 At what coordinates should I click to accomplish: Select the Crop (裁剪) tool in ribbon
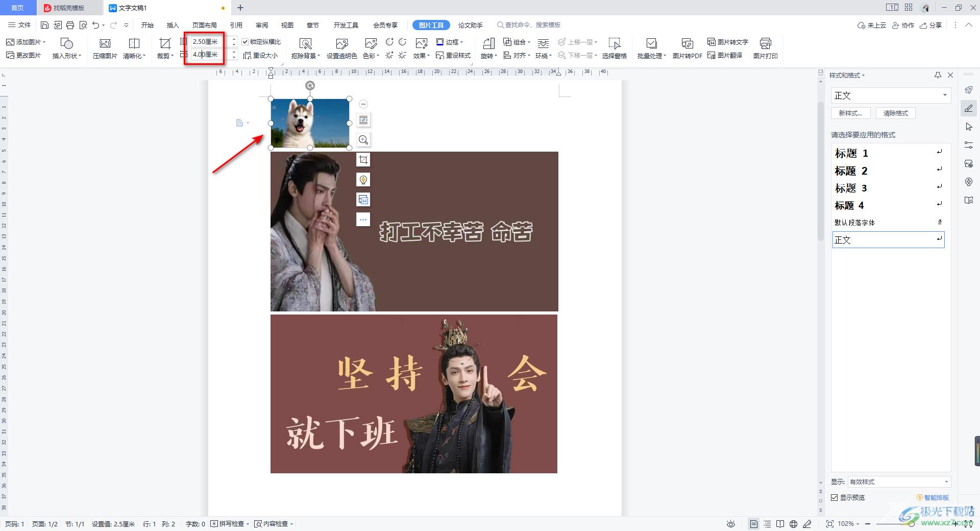pos(165,49)
